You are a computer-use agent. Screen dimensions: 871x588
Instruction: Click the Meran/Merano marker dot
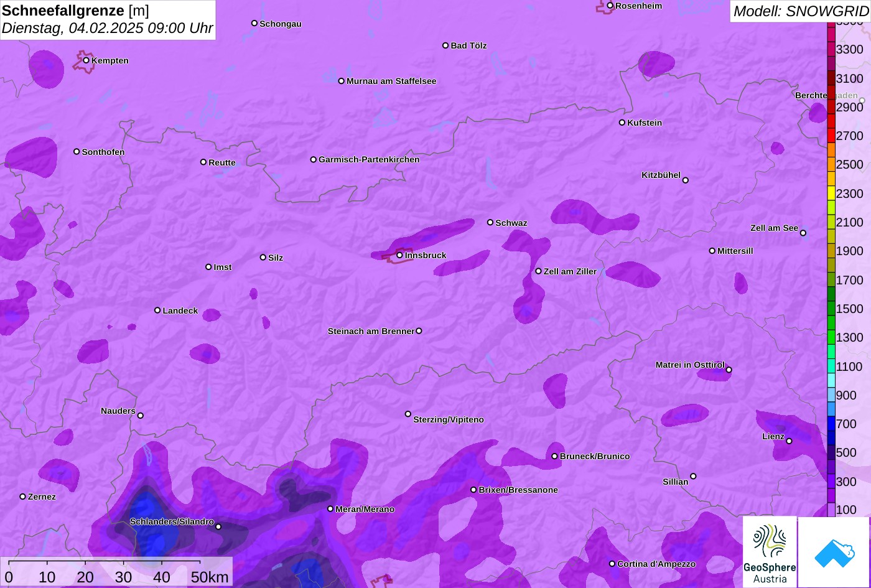coord(330,509)
